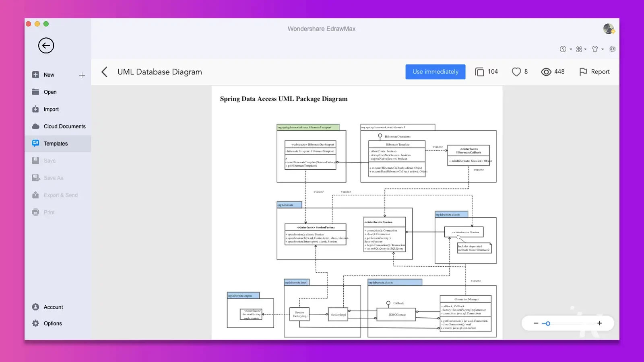Open Account settings
644x362 pixels.
click(53, 307)
